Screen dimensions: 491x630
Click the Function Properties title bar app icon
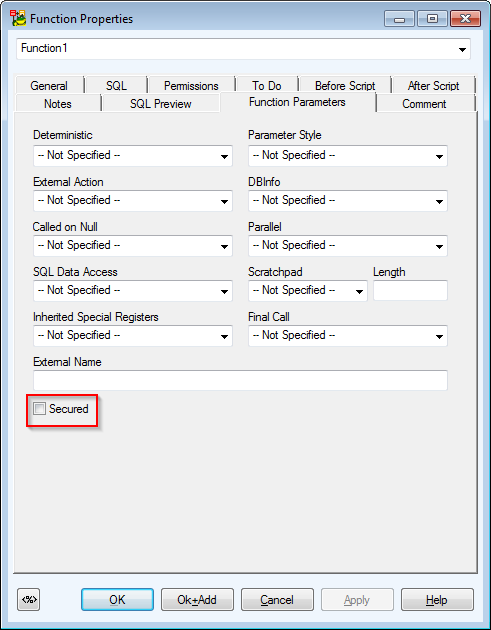pyautogui.click(x=18, y=18)
